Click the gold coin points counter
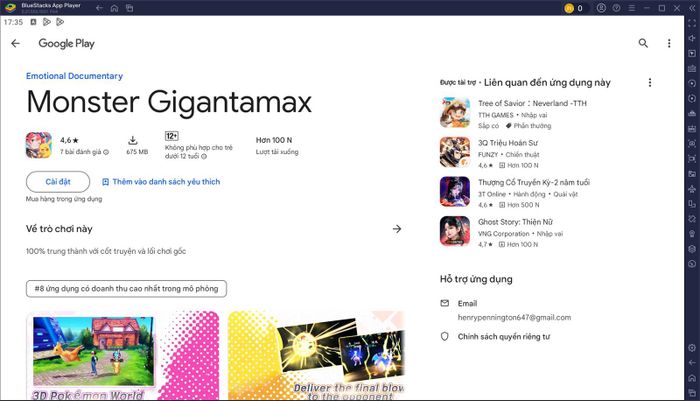Screen dimensions: 700x401 pyautogui.click(x=574, y=8)
